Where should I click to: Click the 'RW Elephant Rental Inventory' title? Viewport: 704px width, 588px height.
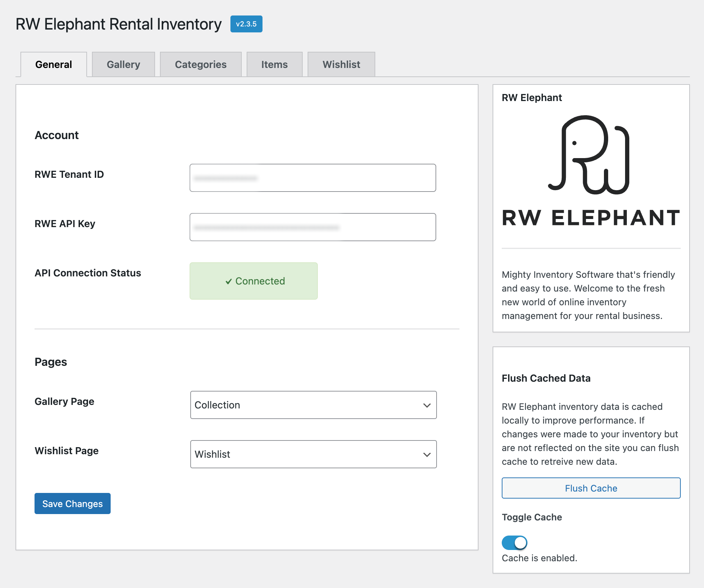coord(119,24)
